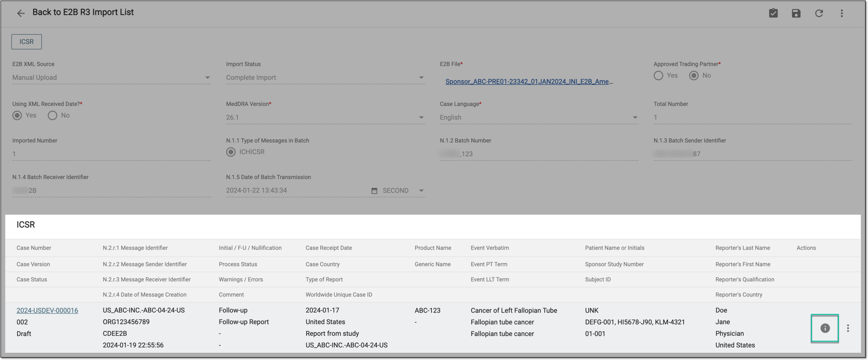Select No for Approved Trading Partner
868x360 pixels.
(x=694, y=76)
